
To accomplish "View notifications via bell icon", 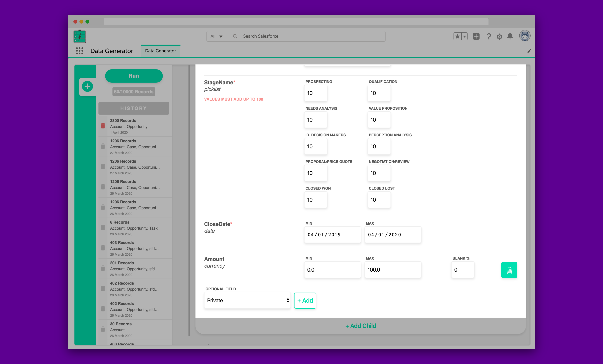I will (x=510, y=36).
